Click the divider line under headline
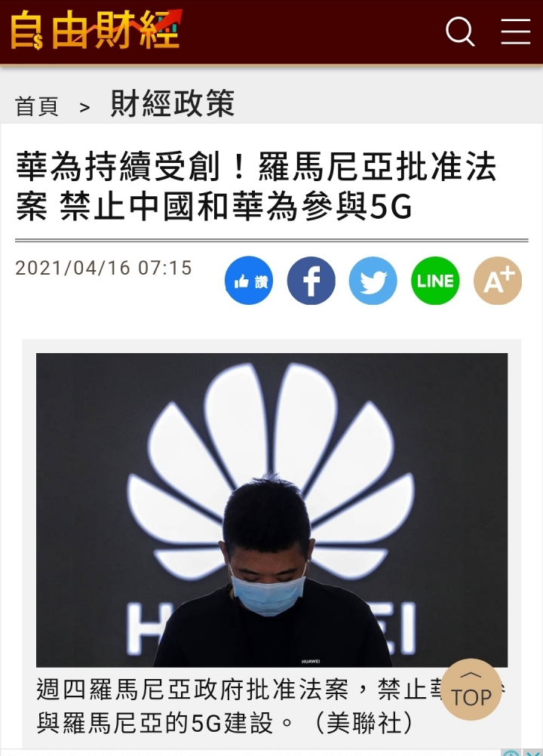543x756 pixels. pos(271,240)
